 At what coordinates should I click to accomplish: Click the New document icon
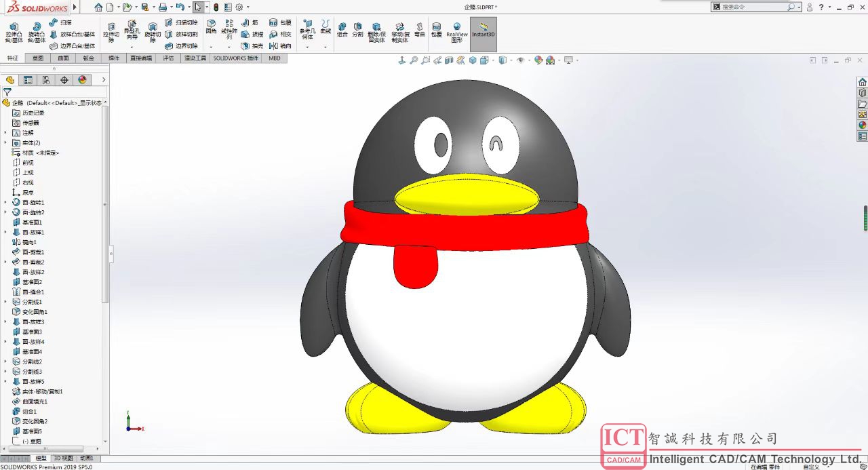110,7
